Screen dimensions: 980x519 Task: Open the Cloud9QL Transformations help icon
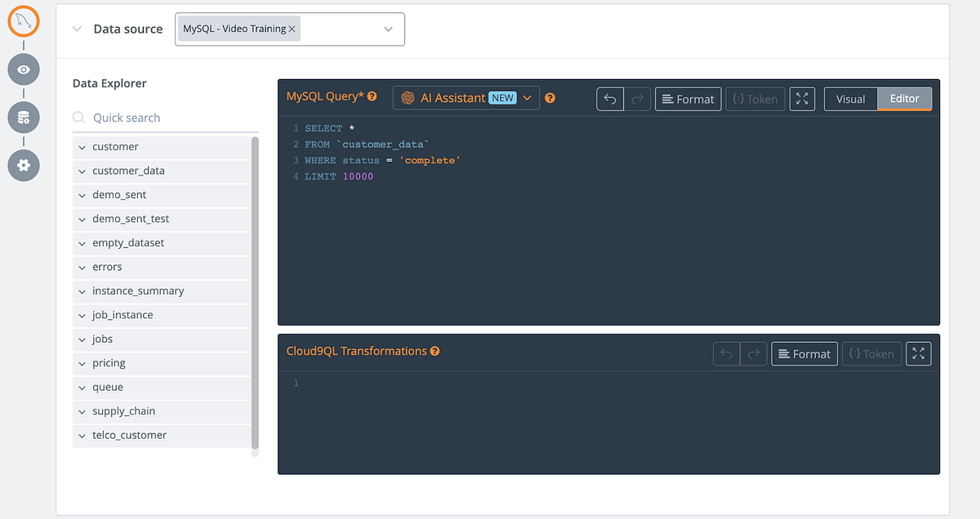coord(435,350)
